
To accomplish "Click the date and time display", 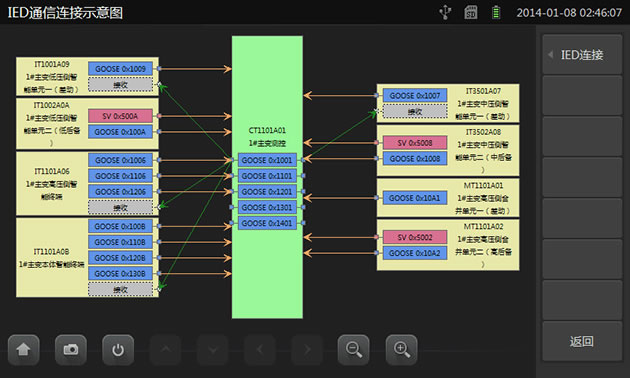I will pyautogui.click(x=569, y=12).
